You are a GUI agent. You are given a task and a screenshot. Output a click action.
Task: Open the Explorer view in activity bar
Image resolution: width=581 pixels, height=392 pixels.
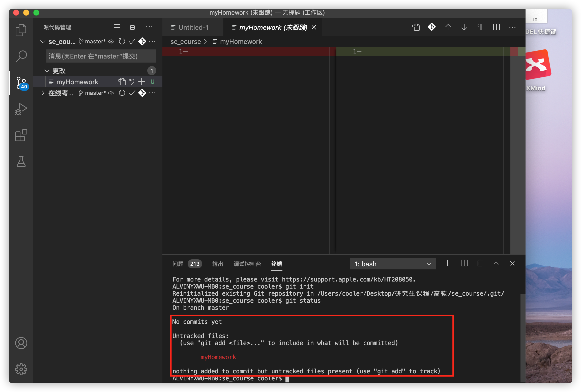tap(21, 30)
